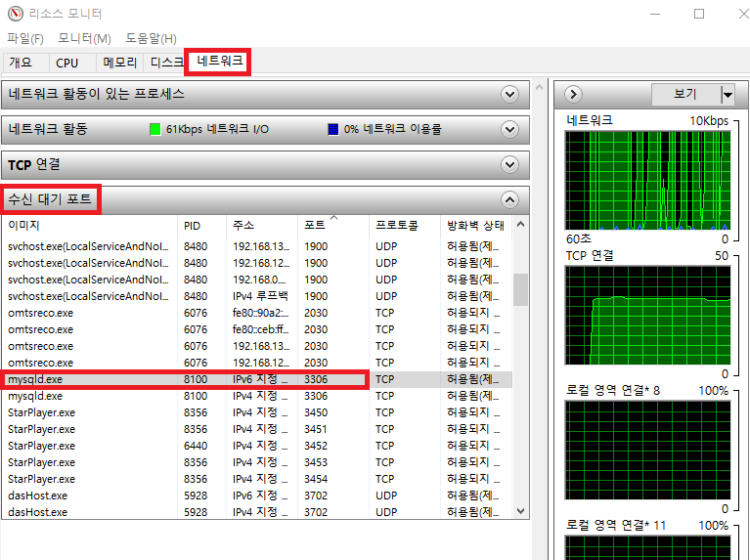Click the 보기 button
Screen dimensions: 750x560
(685, 94)
